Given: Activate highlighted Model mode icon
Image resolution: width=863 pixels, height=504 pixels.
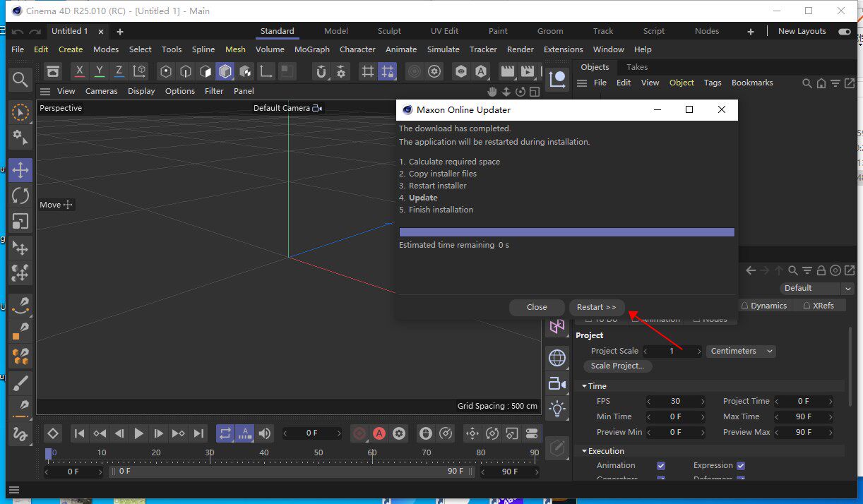Looking at the screenshot, I should click(225, 71).
